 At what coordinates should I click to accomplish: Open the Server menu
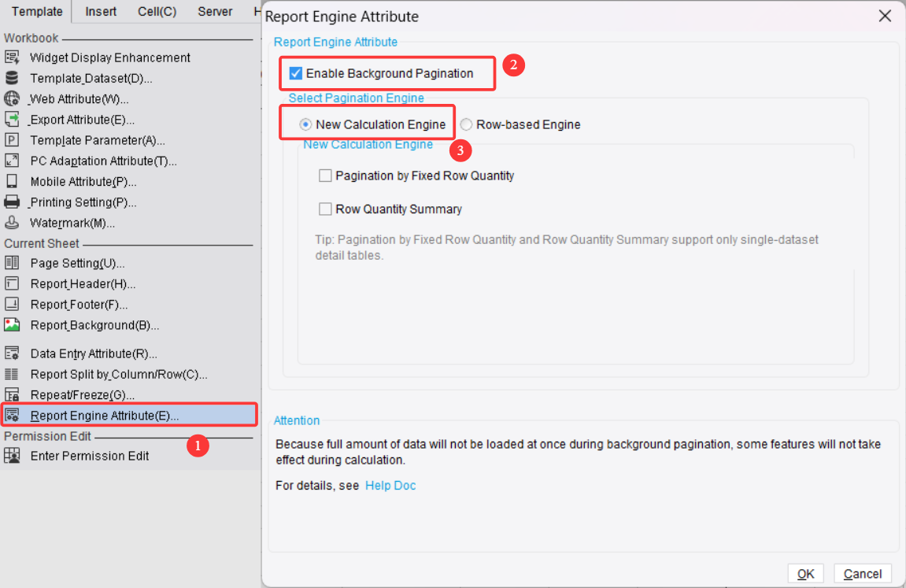(x=215, y=12)
